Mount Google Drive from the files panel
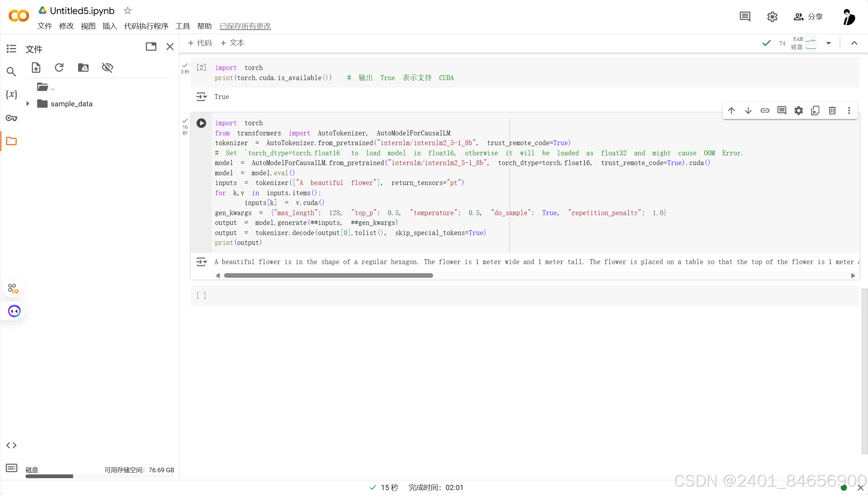This screenshot has height=495, width=868. pos(83,68)
